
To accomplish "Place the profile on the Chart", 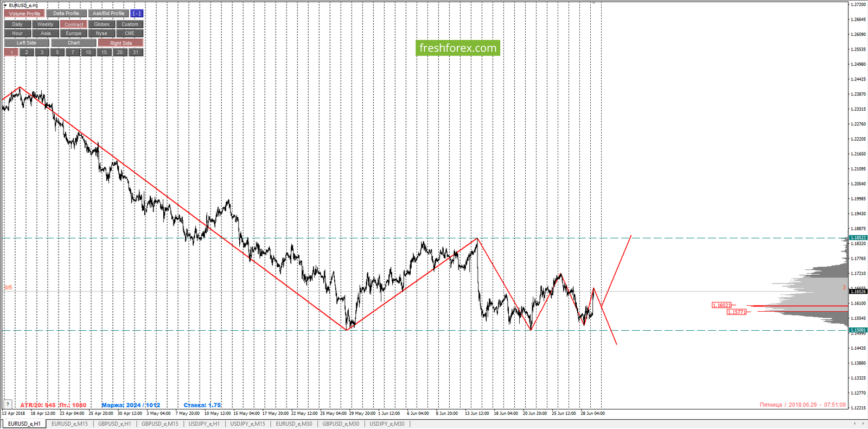I will click(74, 43).
